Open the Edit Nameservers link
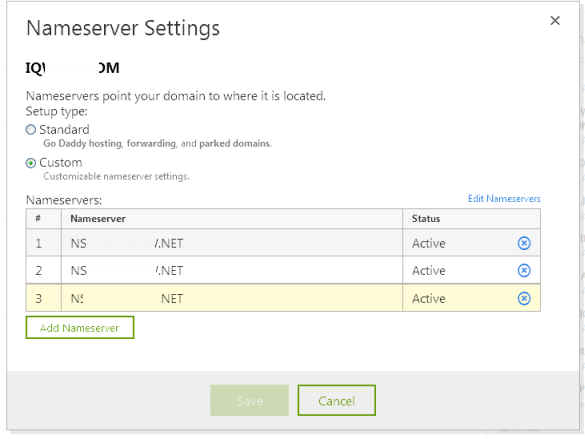This screenshot has height=439, width=585. [504, 198]
